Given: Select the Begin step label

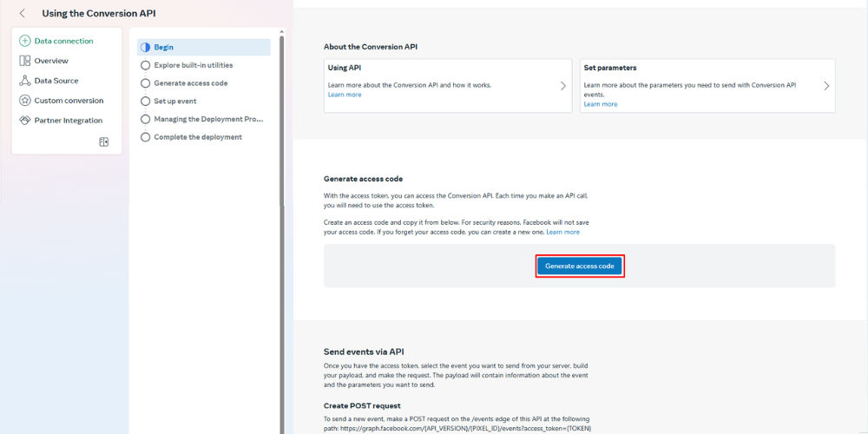Looking at the screenshot, I should click(x=163, y=48).
